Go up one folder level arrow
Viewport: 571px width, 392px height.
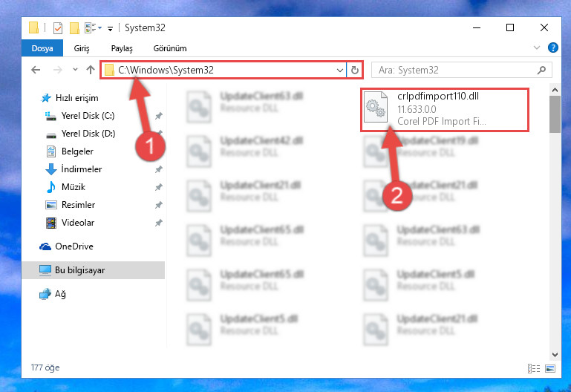tap(91, 70)
